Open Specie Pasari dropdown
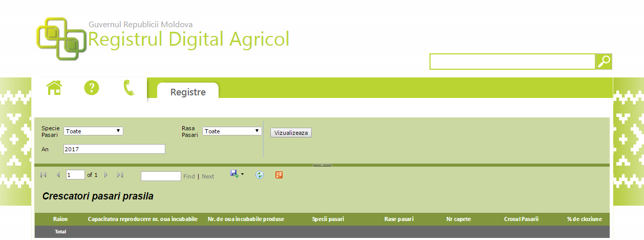The image size is (644, 240). tap(93, 131)
